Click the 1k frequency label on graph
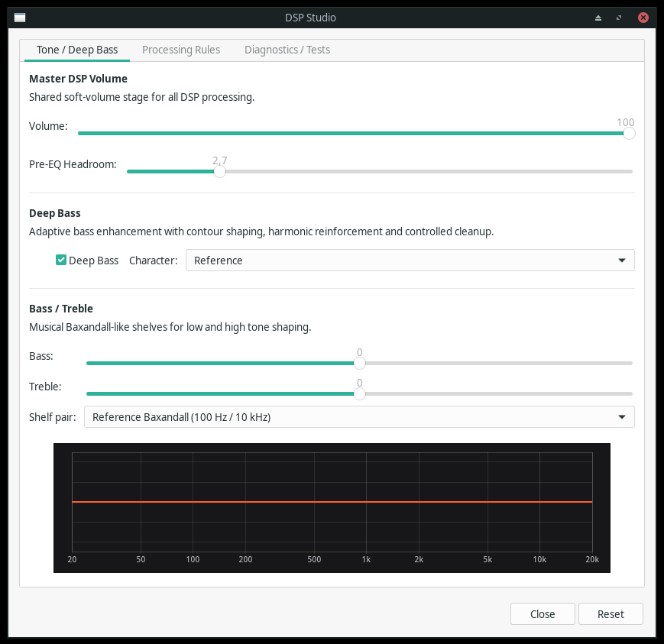The height and width of the screenshot is (644, 664). [x=366, y=559]
